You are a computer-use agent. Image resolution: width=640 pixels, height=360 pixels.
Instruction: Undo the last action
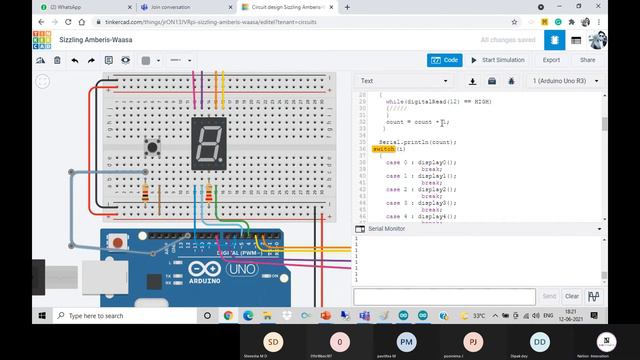75,60
